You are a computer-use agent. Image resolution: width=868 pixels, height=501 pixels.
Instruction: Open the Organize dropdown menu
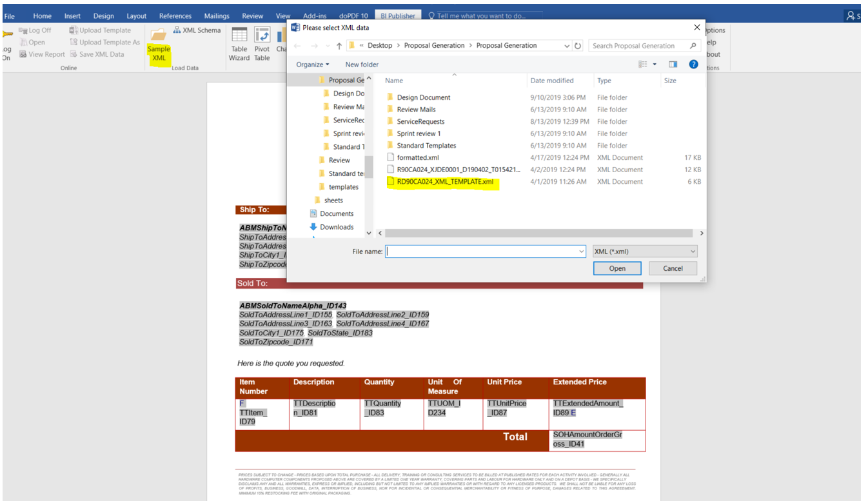click(313, 64)
